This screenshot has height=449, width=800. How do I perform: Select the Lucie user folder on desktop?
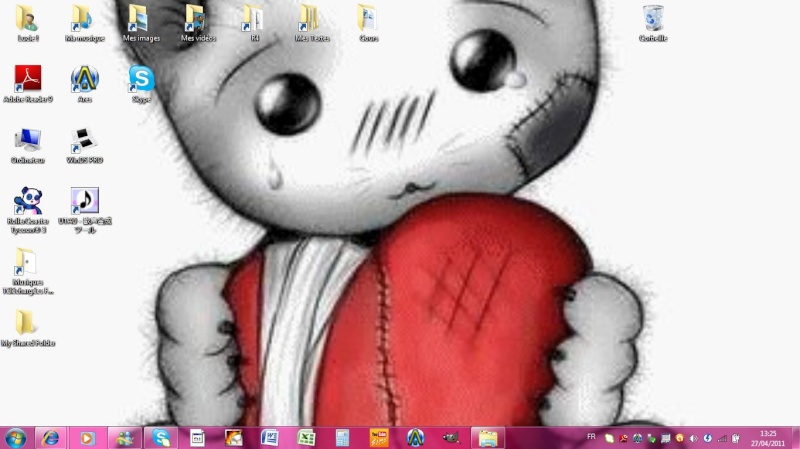tap(28, 23)
